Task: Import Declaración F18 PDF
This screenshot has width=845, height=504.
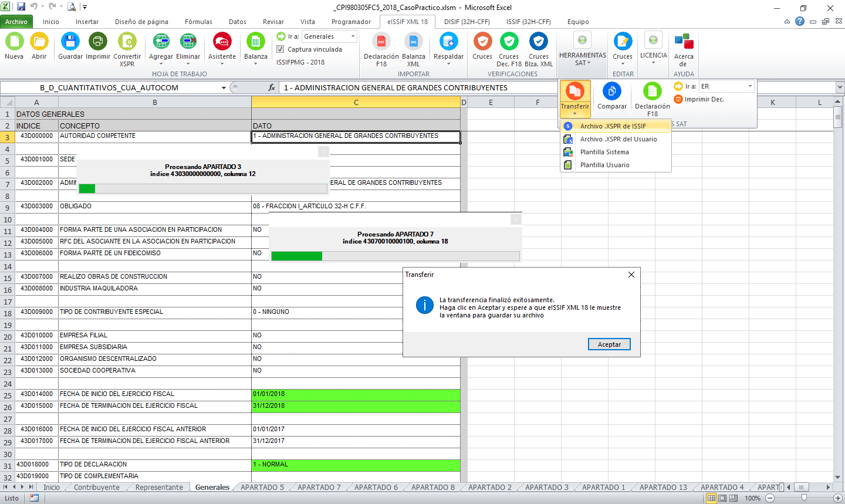Action: (381, 42)
